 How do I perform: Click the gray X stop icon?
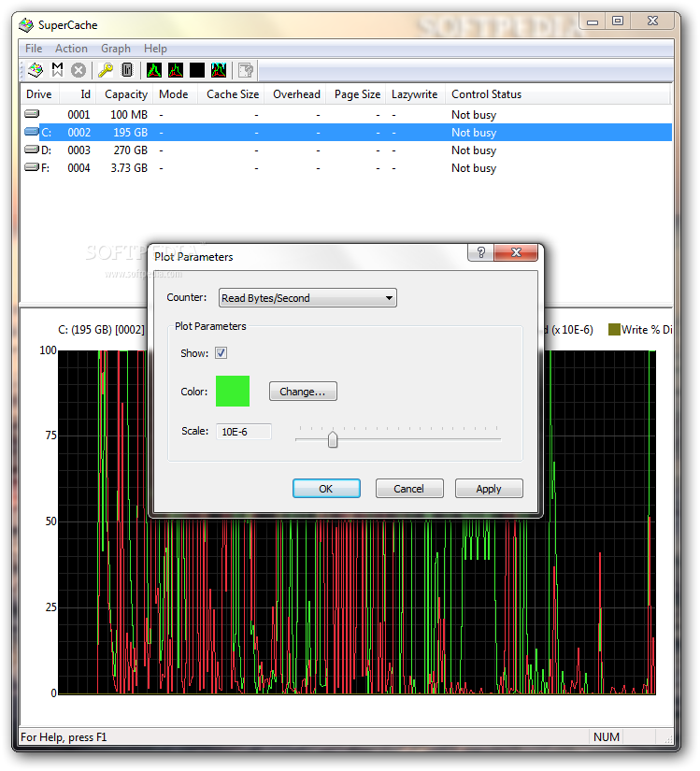point(79,70)
